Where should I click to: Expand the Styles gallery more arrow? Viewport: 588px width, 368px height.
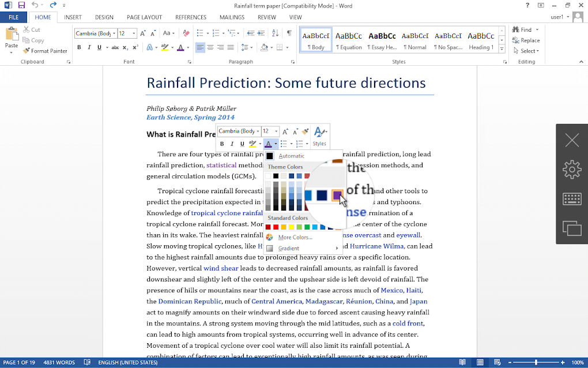point(502,49)
